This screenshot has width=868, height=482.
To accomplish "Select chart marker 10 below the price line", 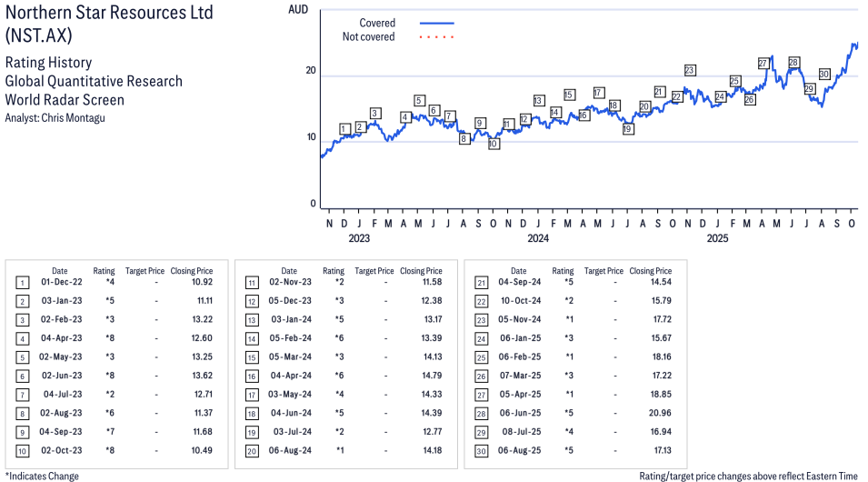I will (494, 144).
